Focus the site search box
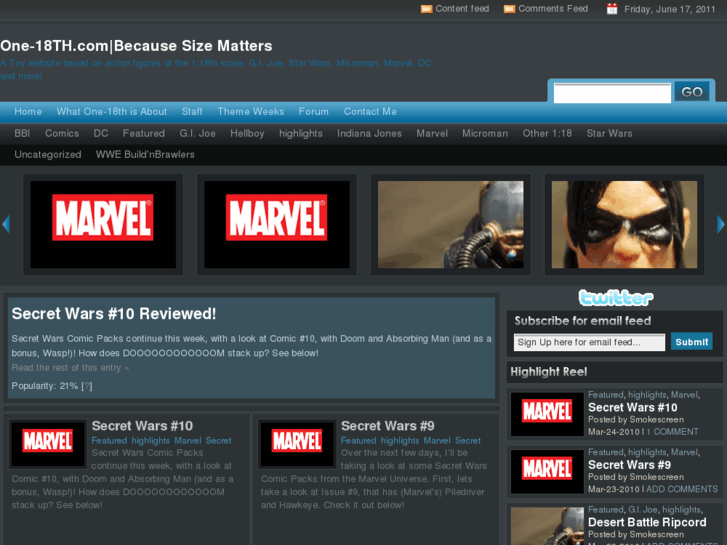Screen dimensions: 727x545 pos(612,93)
